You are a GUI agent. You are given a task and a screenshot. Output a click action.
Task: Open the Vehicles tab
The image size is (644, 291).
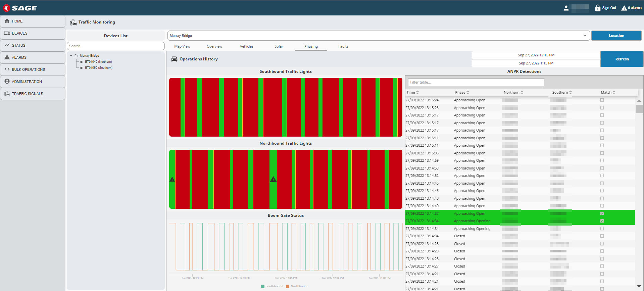[x=246, y=46]
